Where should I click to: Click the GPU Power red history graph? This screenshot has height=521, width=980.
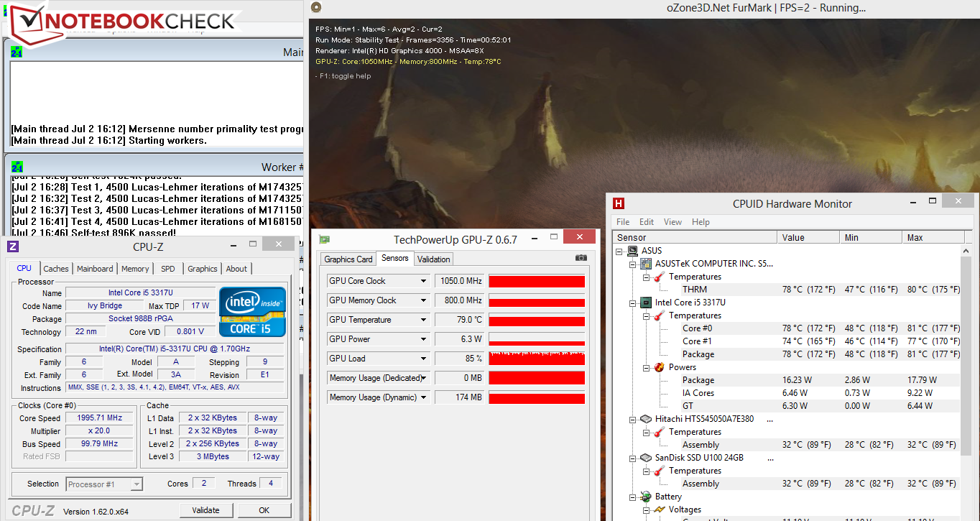[537, 339]
